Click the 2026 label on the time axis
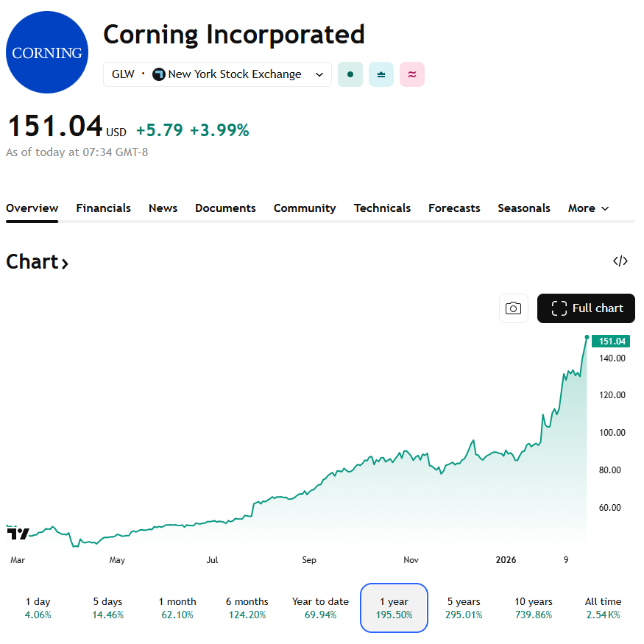Image resolution: width=644 pixels, height=644 pixels. pos(506,560)
